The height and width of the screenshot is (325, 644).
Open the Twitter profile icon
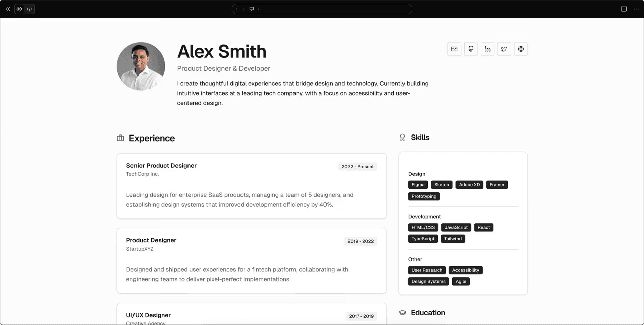(504, 49)
